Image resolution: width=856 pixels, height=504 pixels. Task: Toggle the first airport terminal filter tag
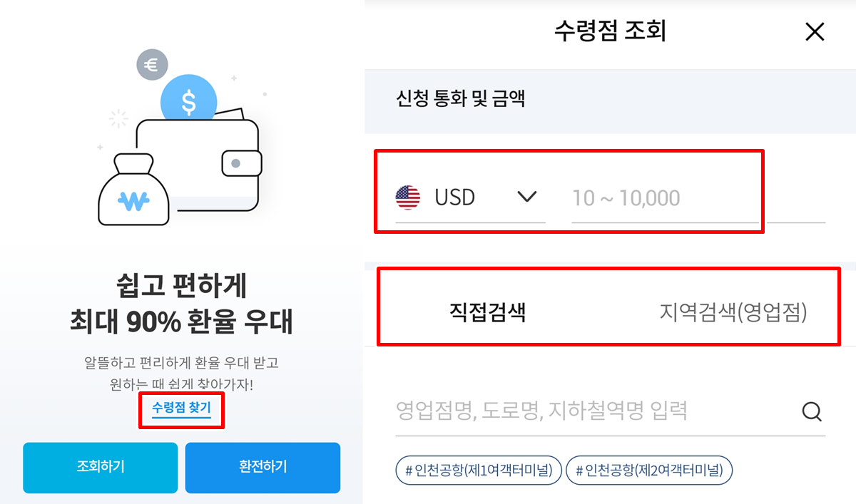(478, 470)
